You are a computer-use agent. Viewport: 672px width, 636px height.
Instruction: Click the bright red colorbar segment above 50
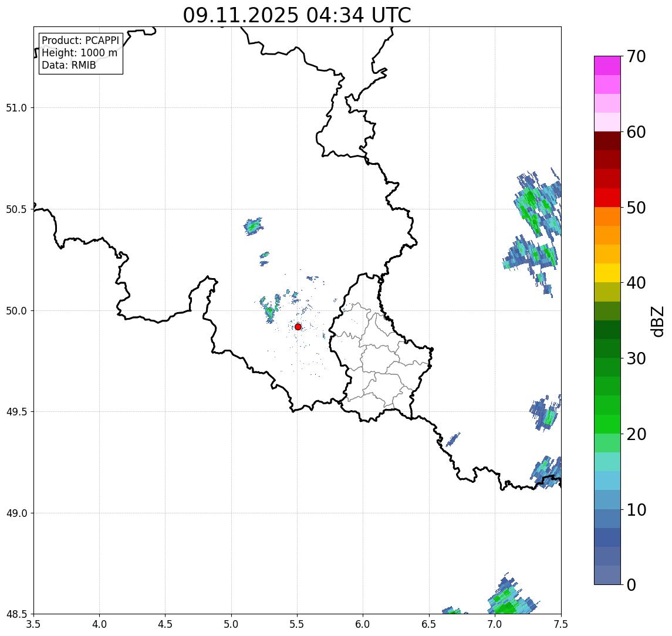607,198
